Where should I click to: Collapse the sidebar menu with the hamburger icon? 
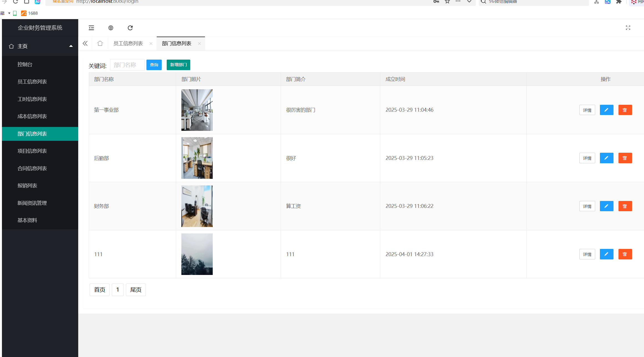pyautogui.click(x=91, y=28)
